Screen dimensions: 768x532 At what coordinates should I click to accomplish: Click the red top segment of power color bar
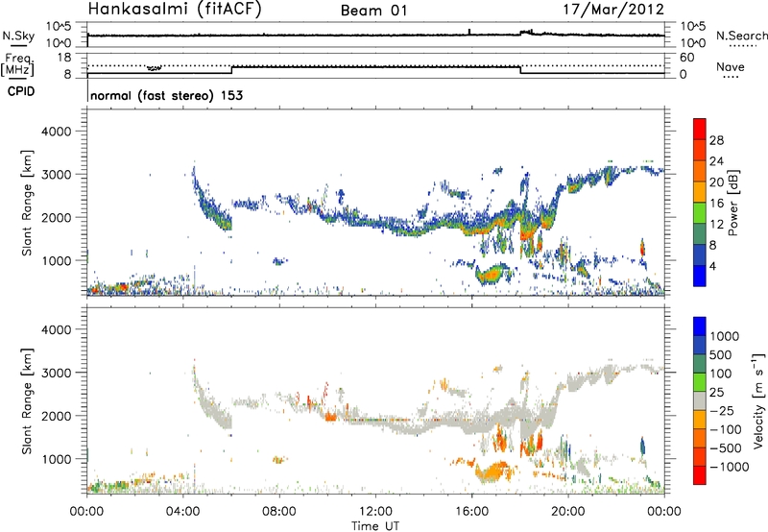coord(700,127)
